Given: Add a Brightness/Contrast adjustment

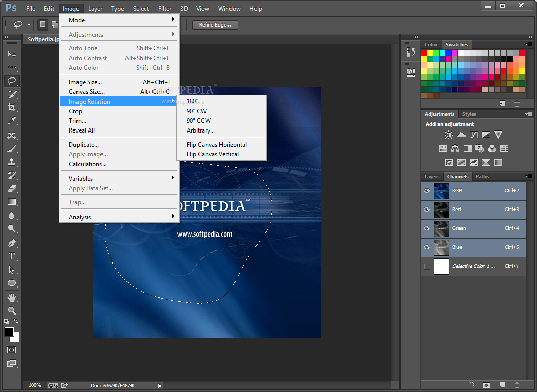Looking at the screenshot, I should coord(449,135).
